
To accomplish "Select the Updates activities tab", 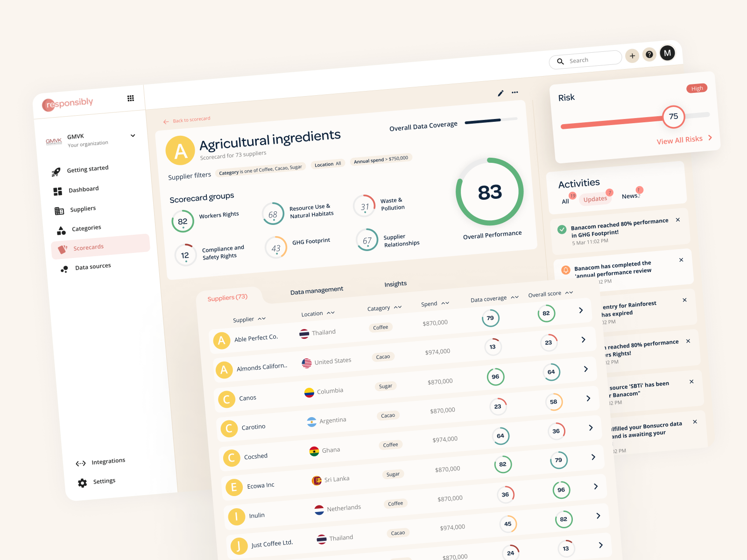I will click(595, 199).
